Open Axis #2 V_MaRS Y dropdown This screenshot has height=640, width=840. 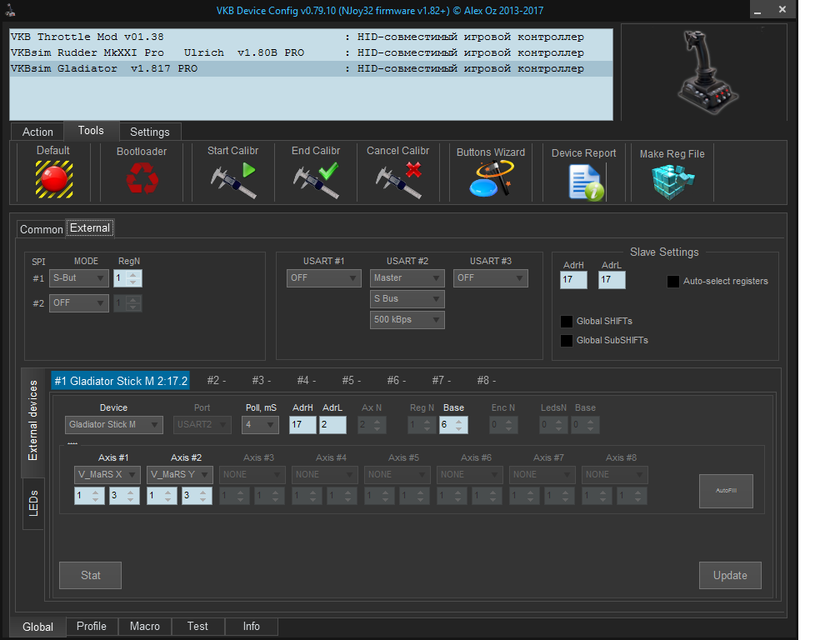pyautogui.click(x=179, y=474)
